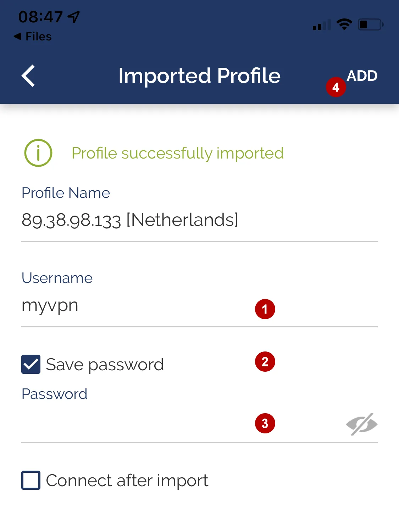
Task: Tap the back chevron in the navigation bar
Action: (x=28, y=76)
